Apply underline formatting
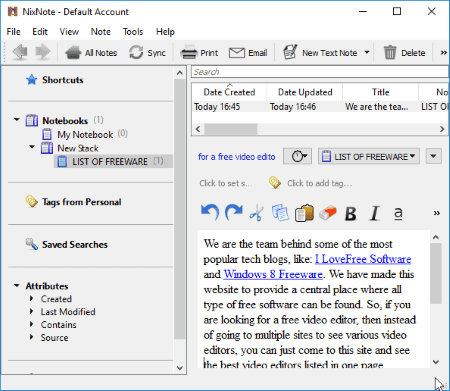The width and height of the screenshot is (450, 391). click(x=398, y=213)
